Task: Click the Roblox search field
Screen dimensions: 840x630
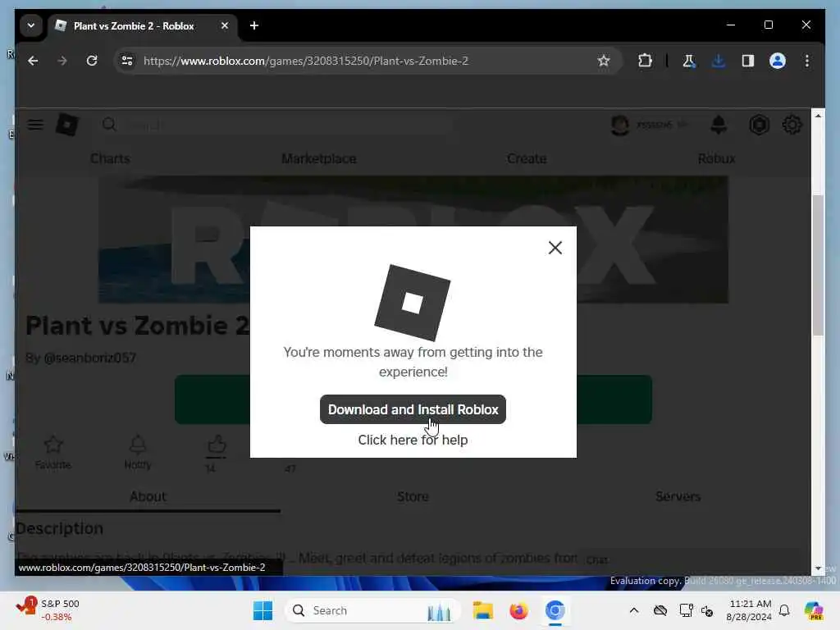Action: coord(279,125)
